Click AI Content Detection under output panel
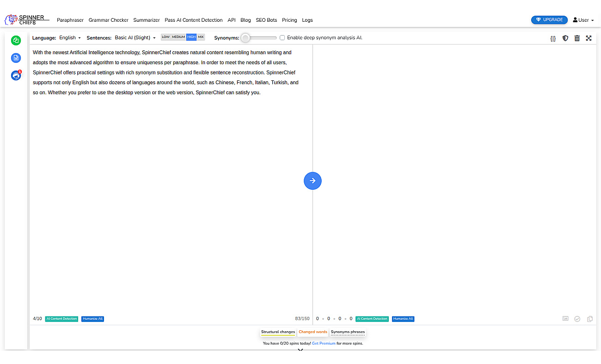This screenshot has height=364, width=601. tap(372, 319)
